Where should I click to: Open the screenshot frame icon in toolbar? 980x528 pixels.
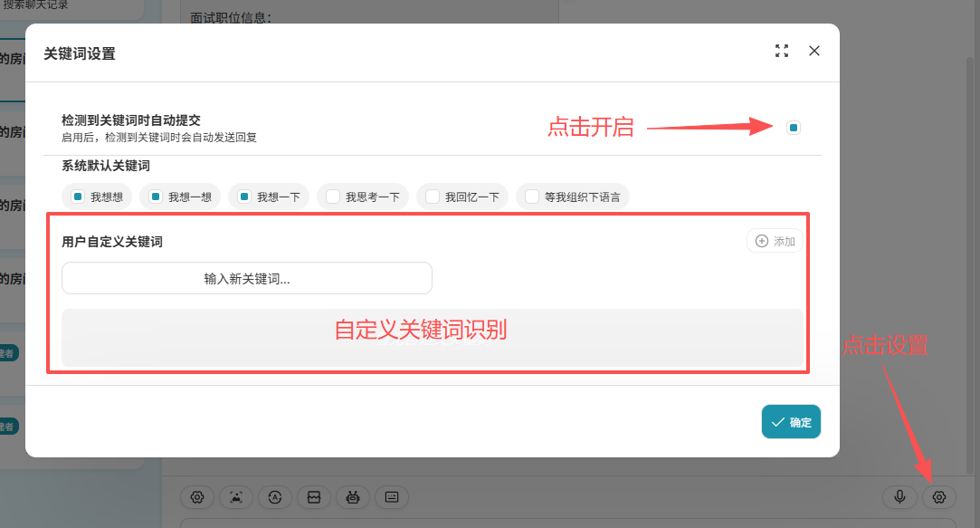pos(313,497)
